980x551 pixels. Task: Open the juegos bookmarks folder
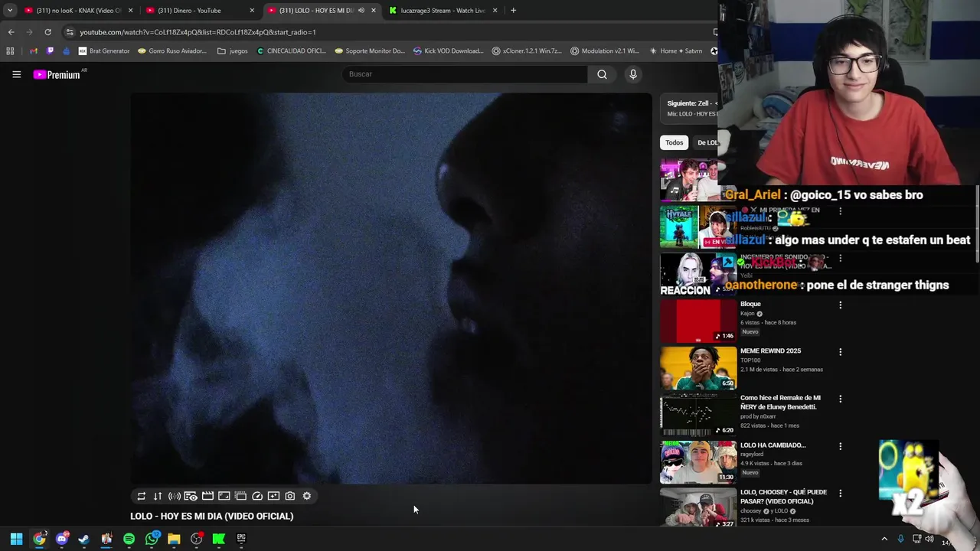233,51
